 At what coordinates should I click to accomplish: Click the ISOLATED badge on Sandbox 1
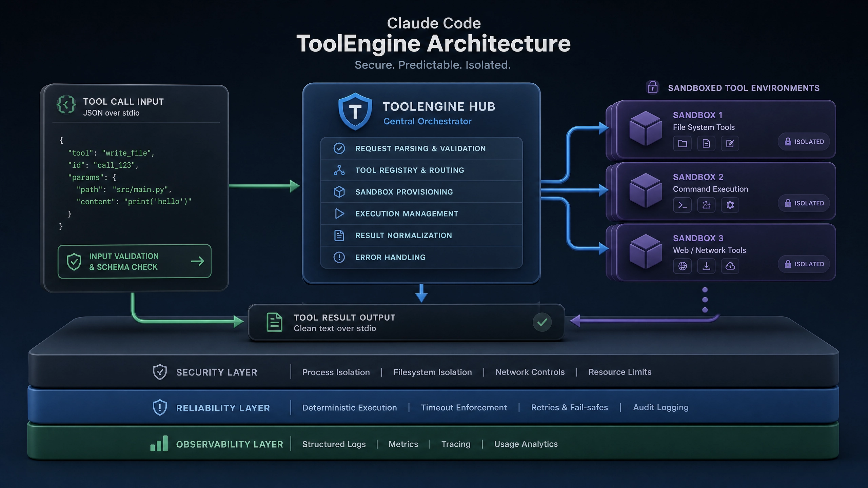[x=804, y=142]
